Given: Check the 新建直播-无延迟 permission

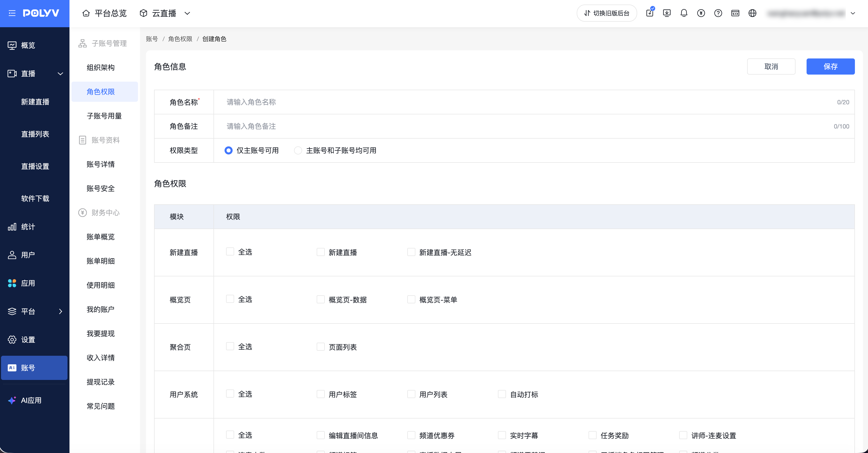Looking at the screenshot, I should 411,252.
